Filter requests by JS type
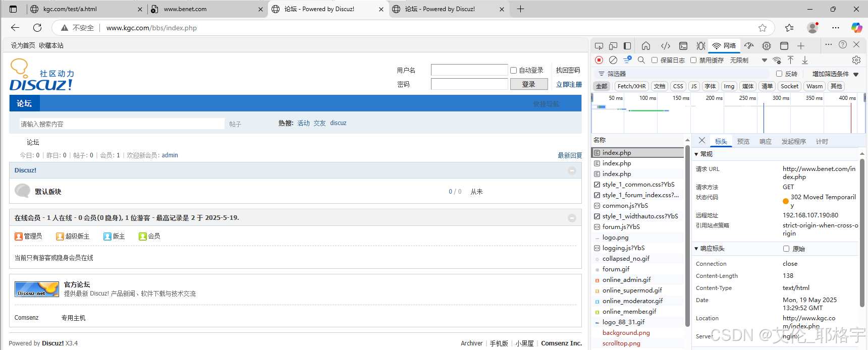The height and width of the screenshot is (350, 868). 694,86
